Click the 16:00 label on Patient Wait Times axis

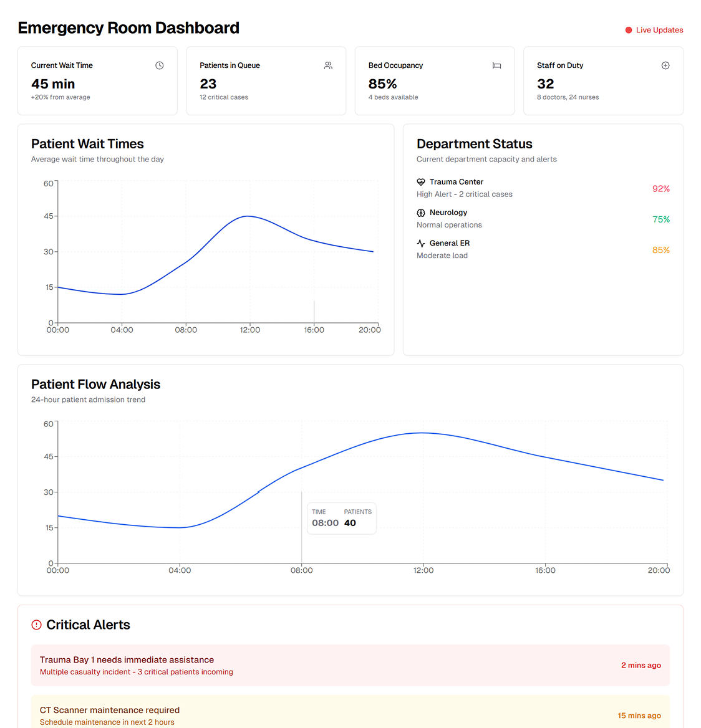(314, 330)
